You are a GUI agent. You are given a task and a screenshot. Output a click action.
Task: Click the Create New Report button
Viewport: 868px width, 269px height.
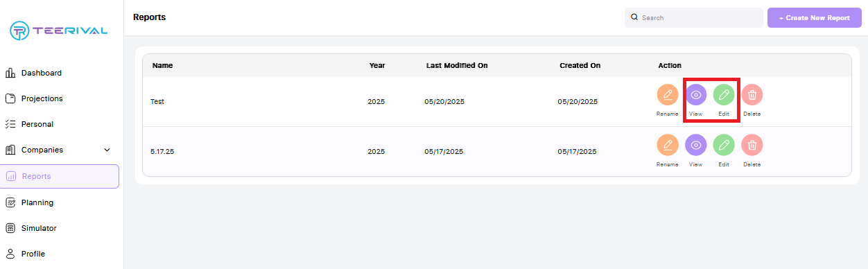[815, 17]
